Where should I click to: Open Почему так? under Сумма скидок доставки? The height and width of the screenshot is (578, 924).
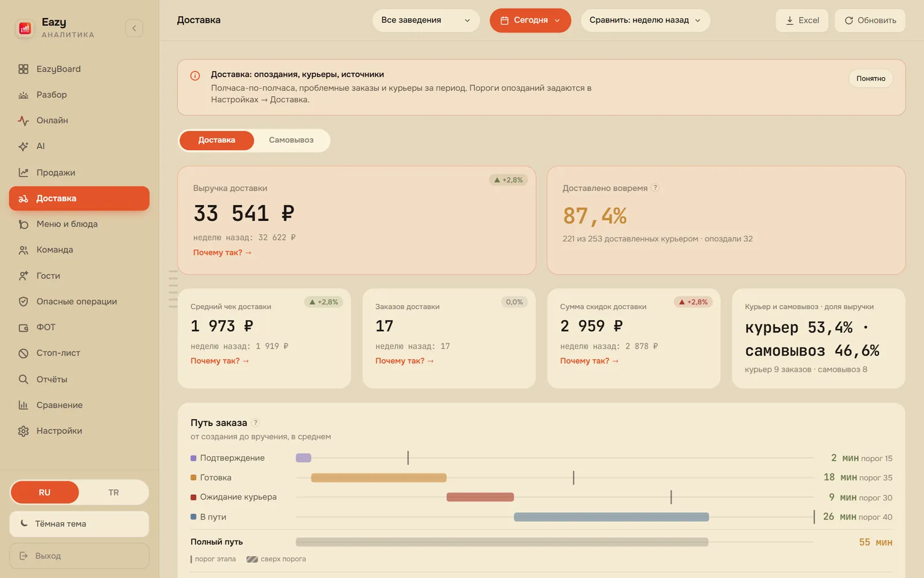[x=589, y=361]
